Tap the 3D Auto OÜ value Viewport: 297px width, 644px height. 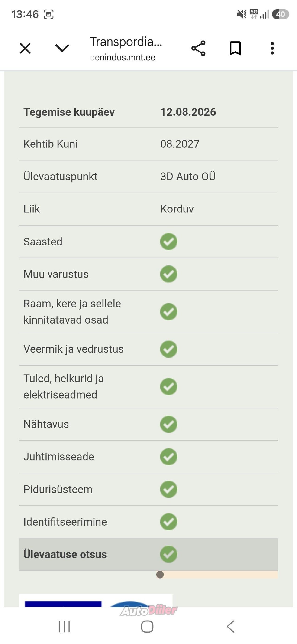click(188, 177)
